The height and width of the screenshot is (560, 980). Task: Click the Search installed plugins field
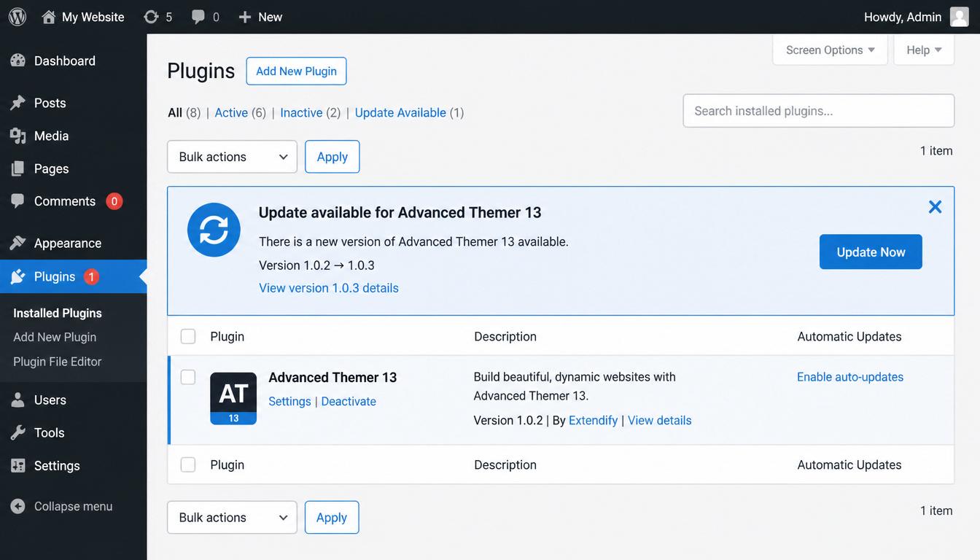pyautogui.click(x=819, y=111)
